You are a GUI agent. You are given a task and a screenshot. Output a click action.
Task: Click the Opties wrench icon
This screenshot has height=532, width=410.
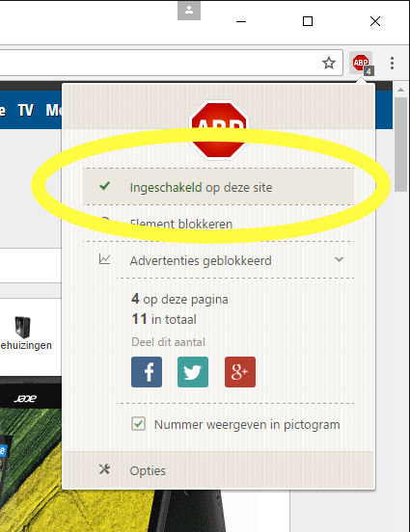pyautogui.click(x=104, y=469)
